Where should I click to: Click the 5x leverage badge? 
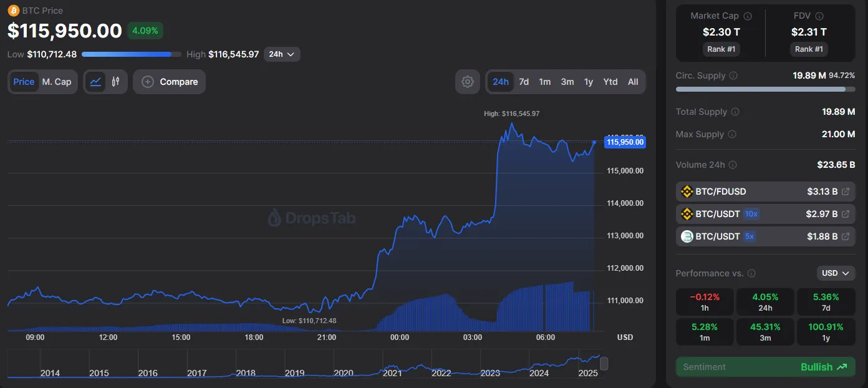tap(750, 236)
